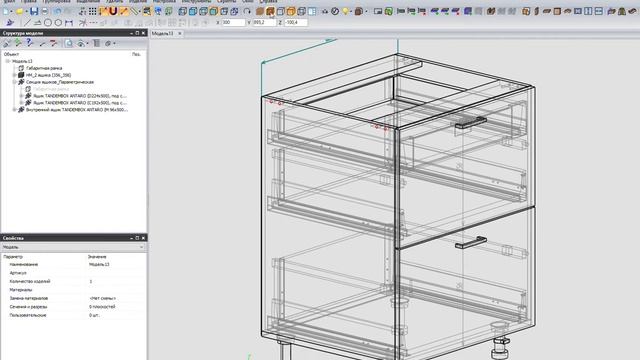Expand the first Ящик TANDEMBOX ANTARO node
Viewport: 640px width, 360px height.
21,96
